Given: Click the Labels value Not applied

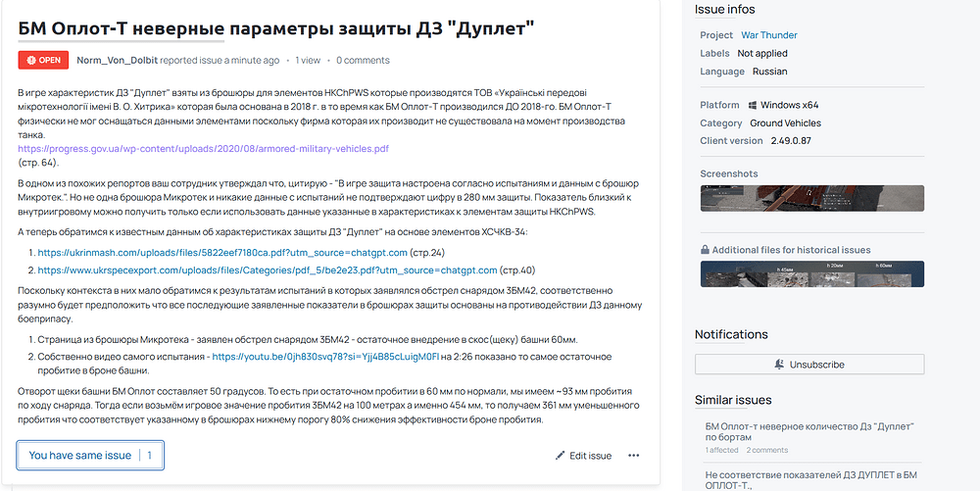Looking at the screenshot, I should tap(762, 53).
